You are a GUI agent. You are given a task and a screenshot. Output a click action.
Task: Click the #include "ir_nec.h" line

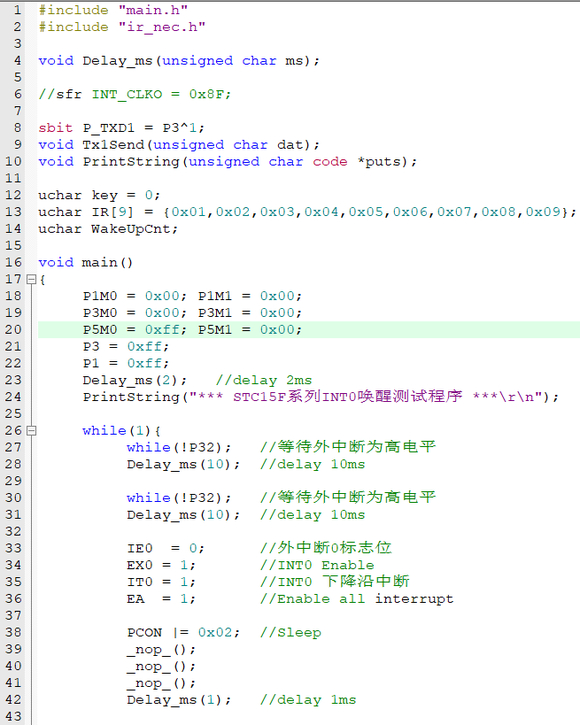[x=122, y=27]
